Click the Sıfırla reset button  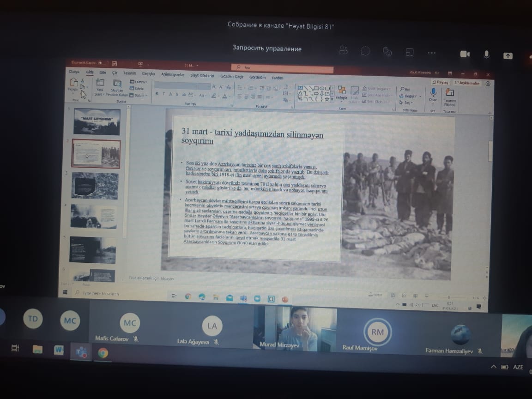[x=137, y=89]
